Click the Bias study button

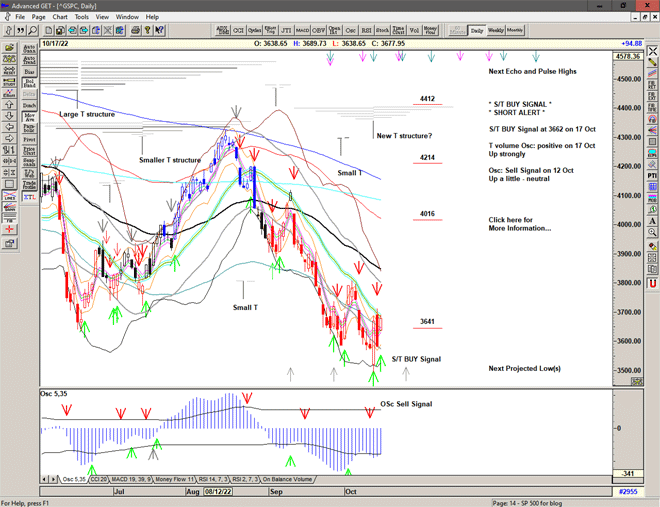coord(29,72)
